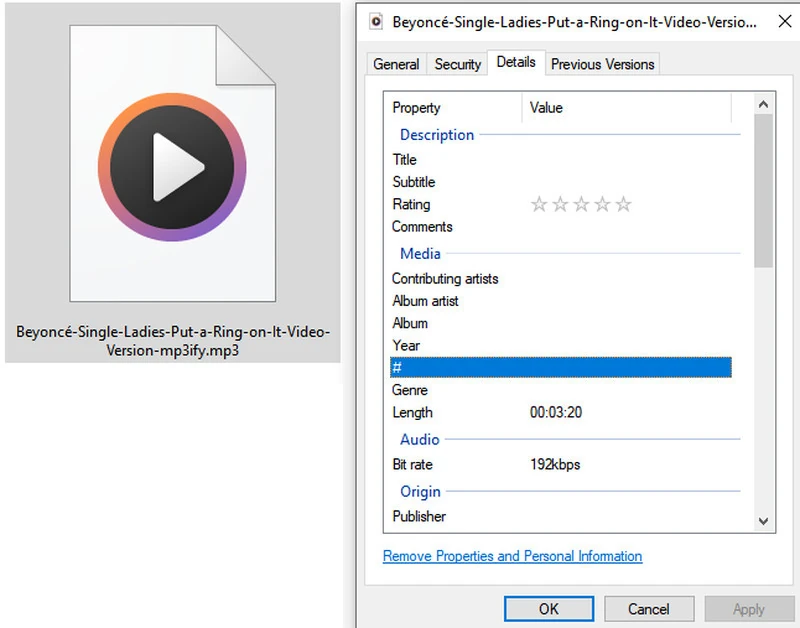Click the title bar media file icon
Image resolution: width=800 pixels, height=628 pixels.
click(376, 21)
